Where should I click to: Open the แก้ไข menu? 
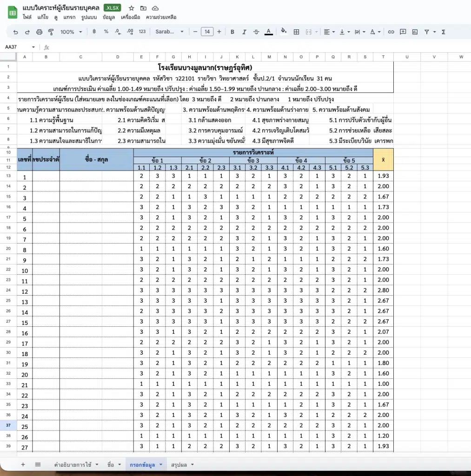click(x=43, y=17)
